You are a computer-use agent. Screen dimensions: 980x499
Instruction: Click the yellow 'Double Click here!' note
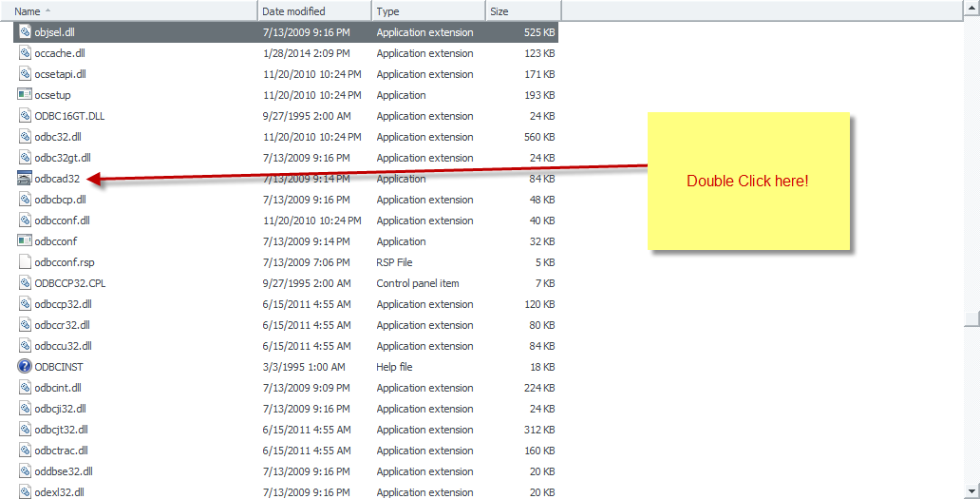click(747, 181)
